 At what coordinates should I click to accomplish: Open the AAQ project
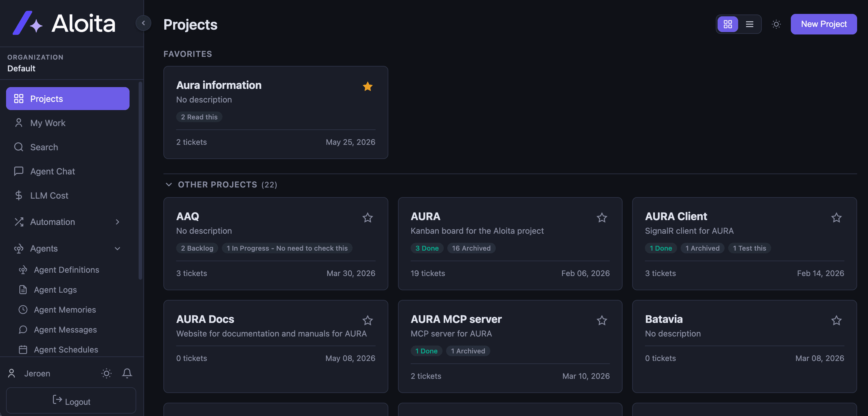[276, 244]
